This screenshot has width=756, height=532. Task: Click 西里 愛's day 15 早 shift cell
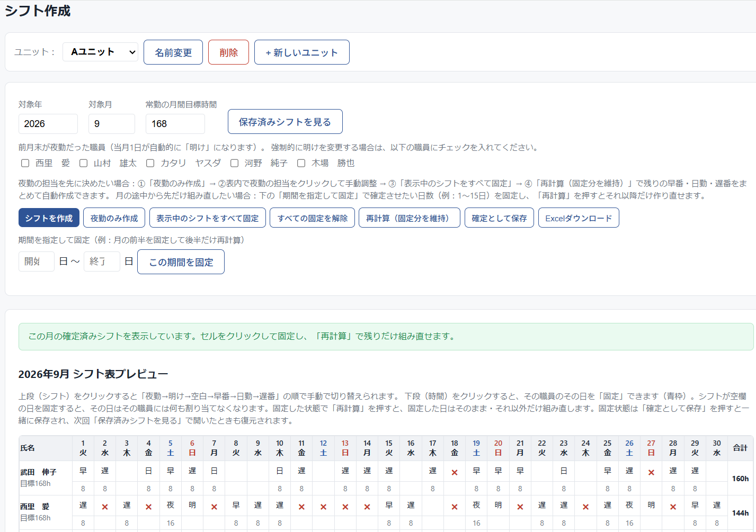389,506
